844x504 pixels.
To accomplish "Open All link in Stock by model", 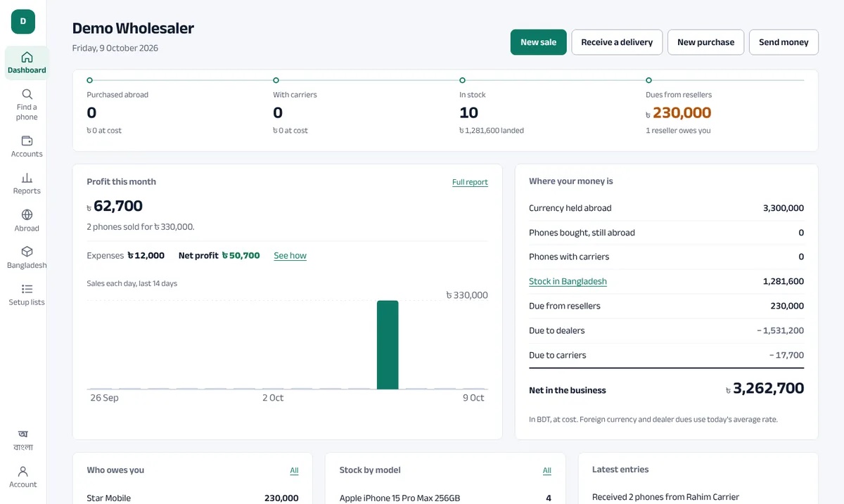I will (x=546, y=470).
